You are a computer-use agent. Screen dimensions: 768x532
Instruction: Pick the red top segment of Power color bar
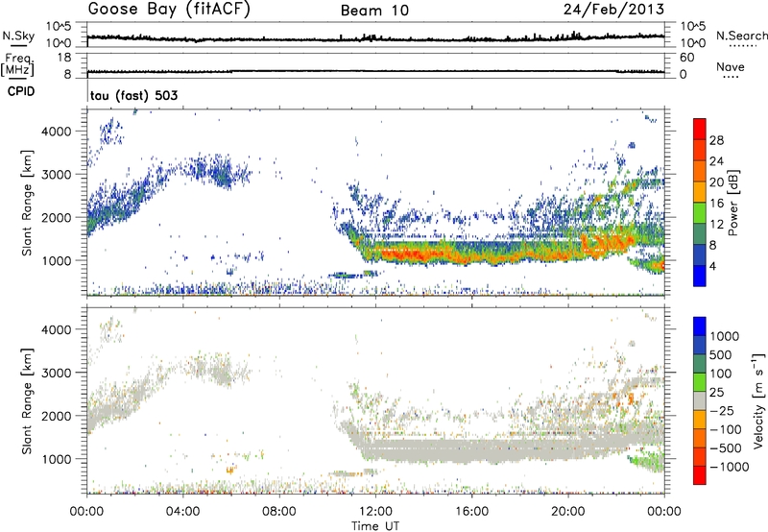[x=700, y=130]
